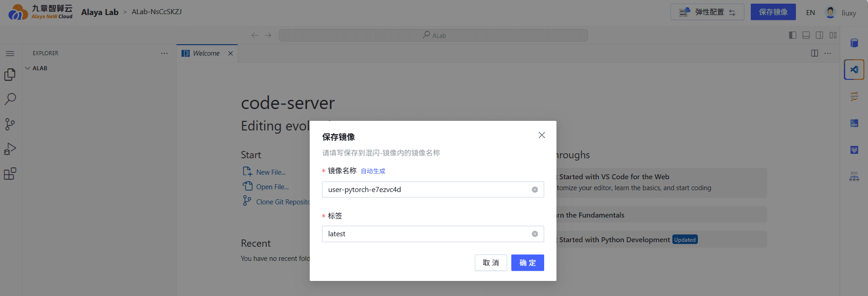The width and height of the screenshot is (868, 296).
Task: Open the Explorer more actions menu
Action: pyautogui.click(x=164, y=53)
